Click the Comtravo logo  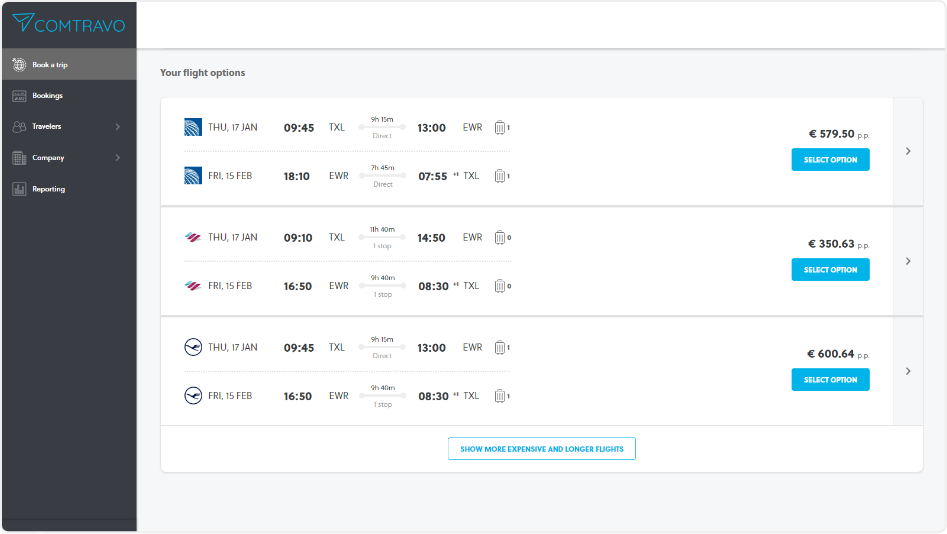pyautogui.click(x=67, y=23)
